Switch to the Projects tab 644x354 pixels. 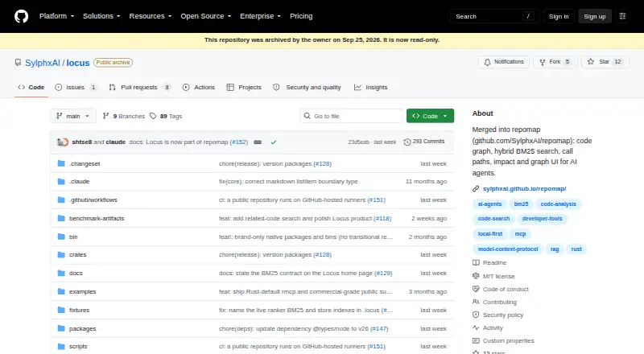[x=244, y=87]
